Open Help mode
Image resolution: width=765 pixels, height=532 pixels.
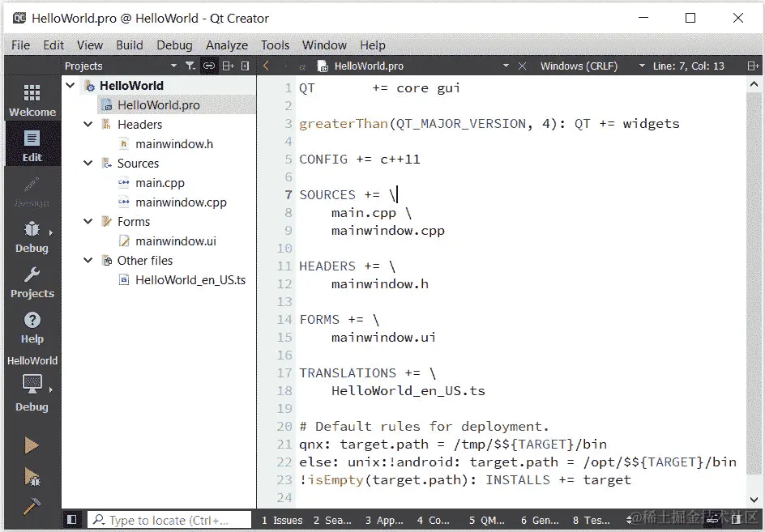[32, 328]
